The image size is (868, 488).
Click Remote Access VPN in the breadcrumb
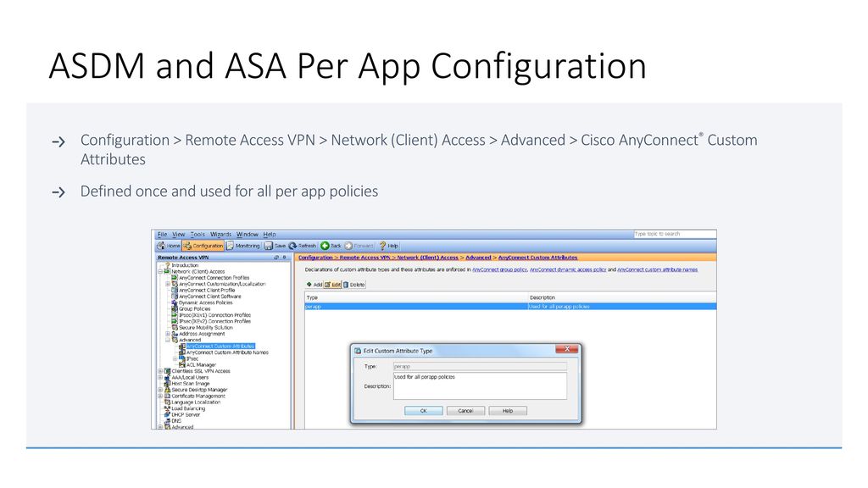(x=364, y=258)
